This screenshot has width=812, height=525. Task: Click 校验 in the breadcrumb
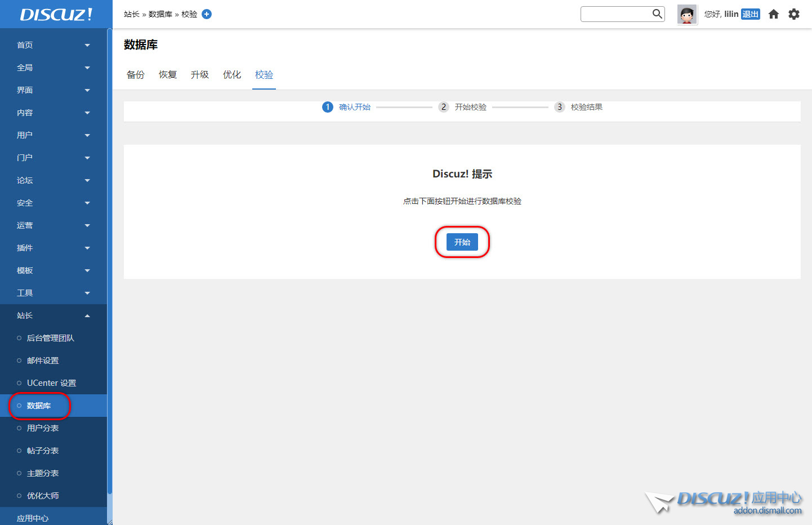(189, 14)
